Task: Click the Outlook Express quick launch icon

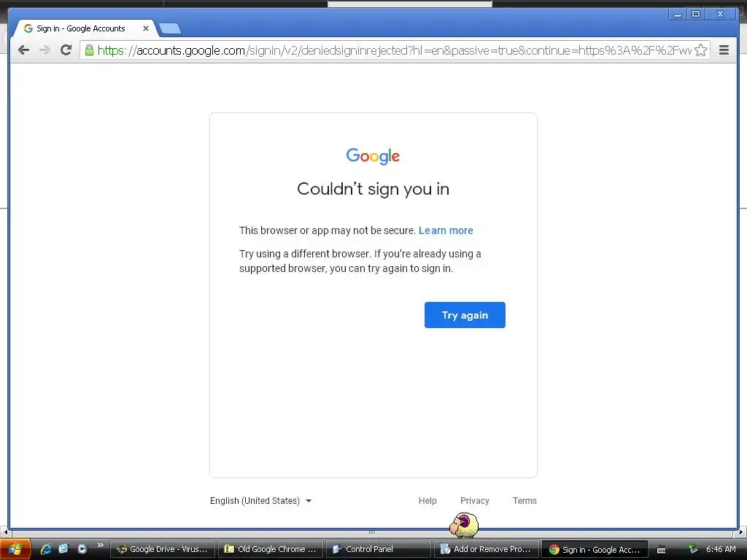Action: coord(63,549)
